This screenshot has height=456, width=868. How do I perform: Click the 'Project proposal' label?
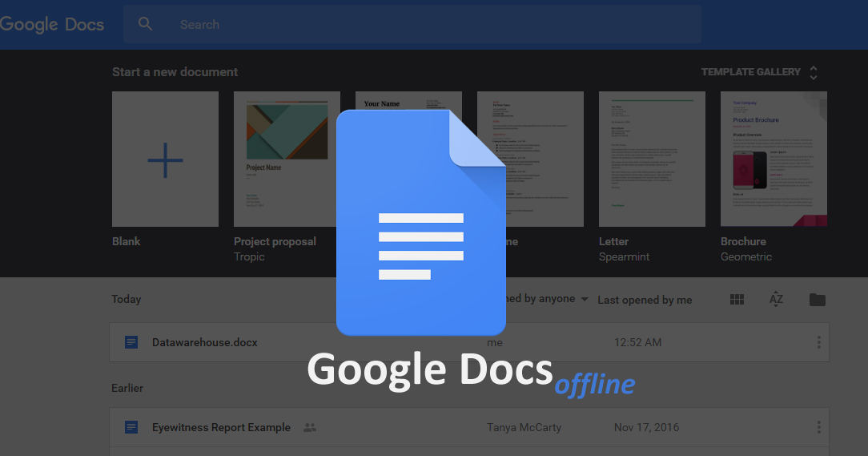(x=275, y=241)
